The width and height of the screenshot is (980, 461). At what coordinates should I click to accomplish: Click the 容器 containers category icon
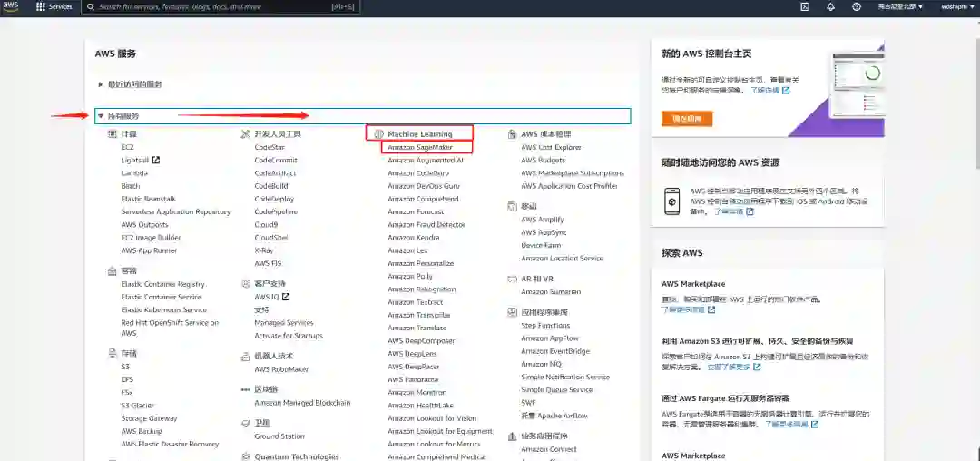[113, 271]
